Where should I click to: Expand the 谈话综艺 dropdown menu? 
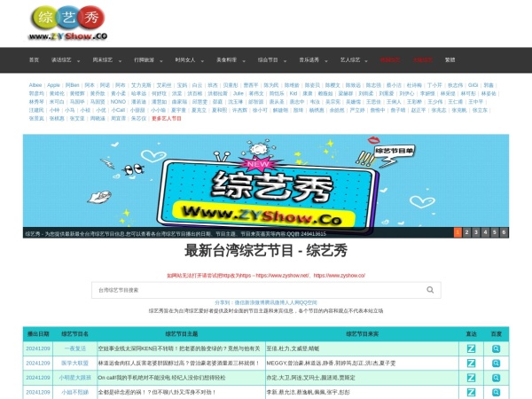(63, 60)
